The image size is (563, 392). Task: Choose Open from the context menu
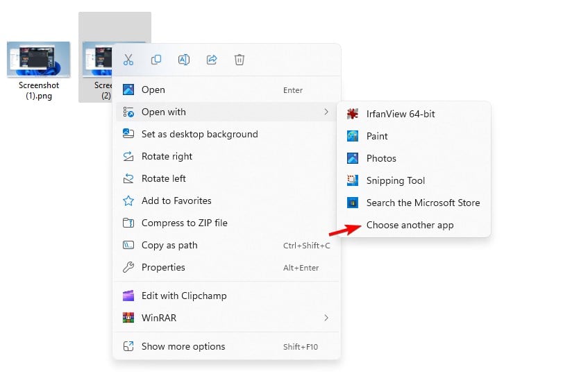[x=226, y=90]
